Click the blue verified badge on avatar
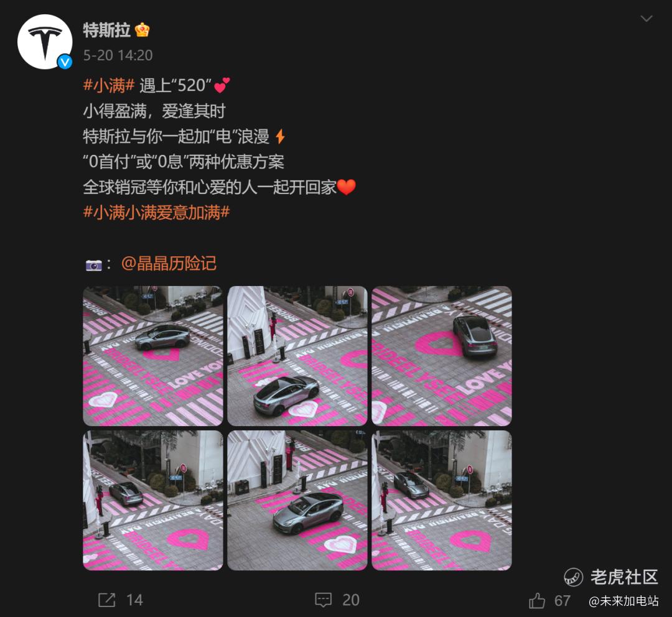Viewport: 672px width, 617px height. coord(65,62)
